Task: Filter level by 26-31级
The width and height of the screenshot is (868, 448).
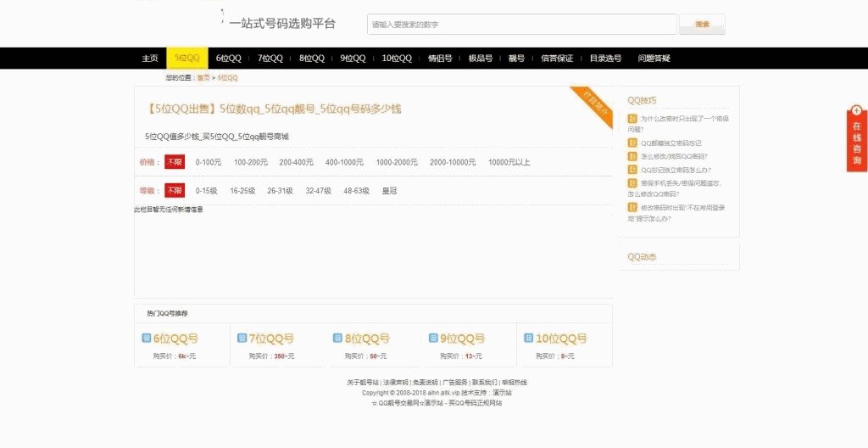Action: [280, 191]
